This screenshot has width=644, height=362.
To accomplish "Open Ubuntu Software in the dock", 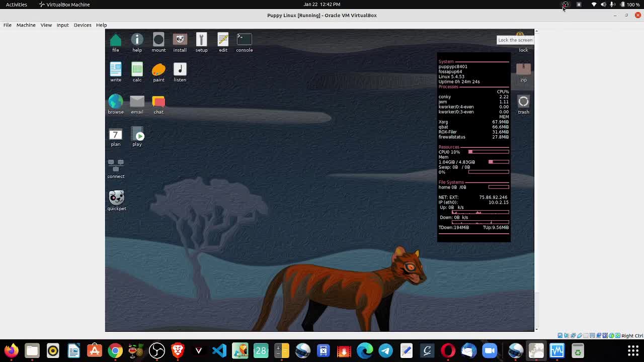I will point(95,350).
